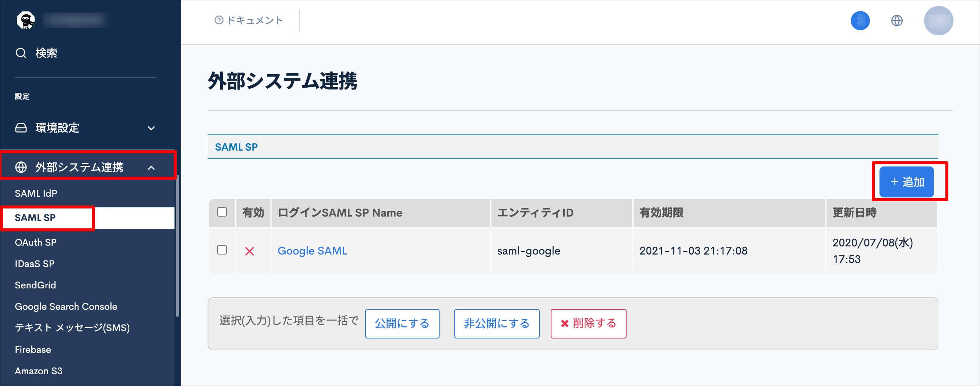
Task: Click the red X status icon for Google SAML
Action: (x=250, y=251)
